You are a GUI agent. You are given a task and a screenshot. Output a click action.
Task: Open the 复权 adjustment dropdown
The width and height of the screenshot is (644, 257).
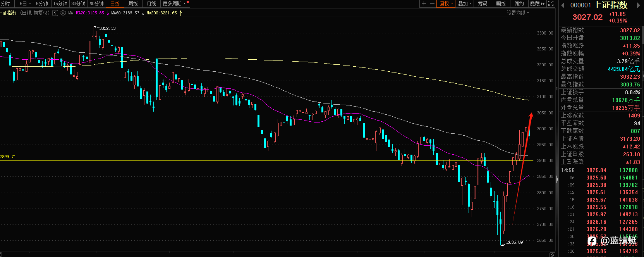[447, 3]
